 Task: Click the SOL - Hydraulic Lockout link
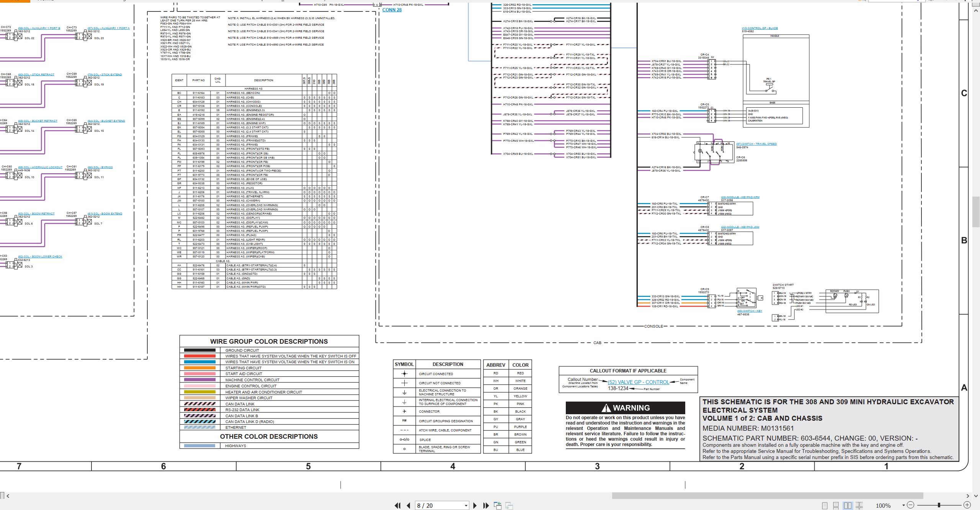tap(40, 167)
